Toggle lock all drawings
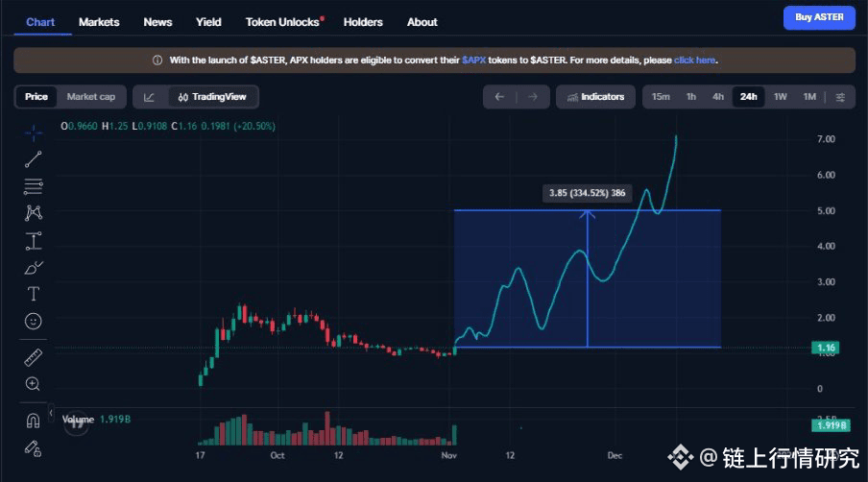This screenshot has width=868, height=482. point(33,447)
